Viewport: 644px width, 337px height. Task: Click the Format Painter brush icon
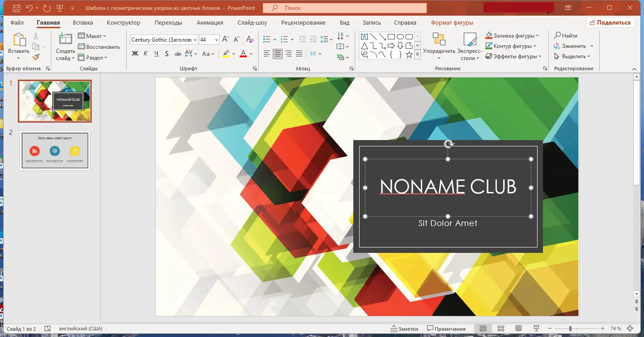36,57
